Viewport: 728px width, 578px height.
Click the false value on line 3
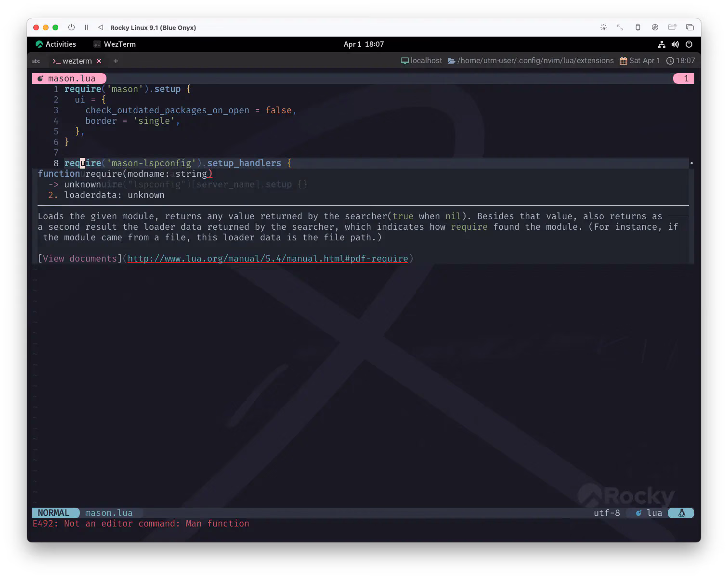[279, 110]
